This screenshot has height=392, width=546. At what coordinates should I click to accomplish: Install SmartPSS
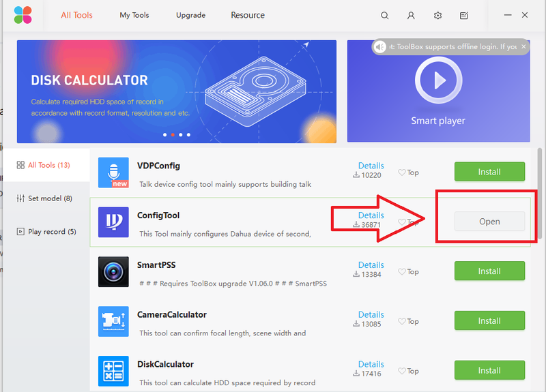489,271
